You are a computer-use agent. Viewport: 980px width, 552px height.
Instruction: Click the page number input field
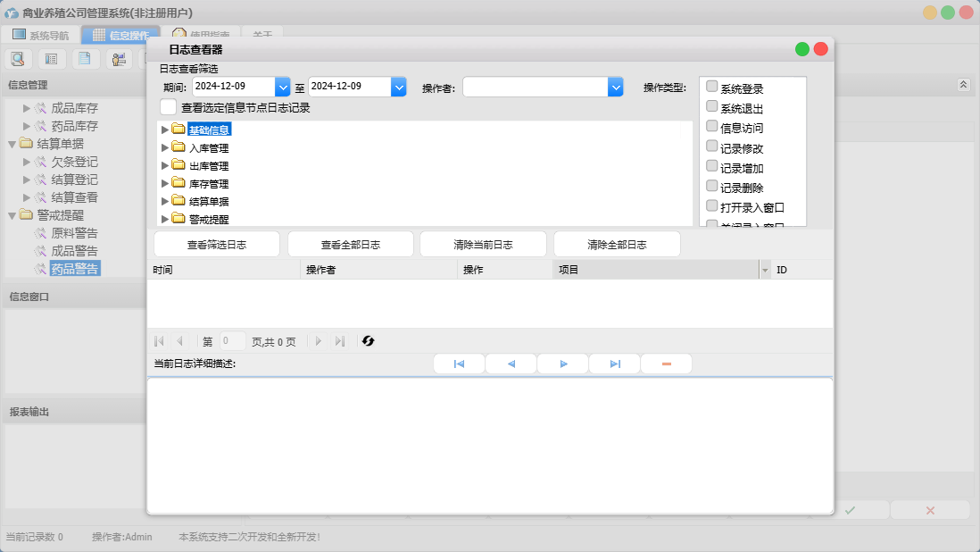coord(232,341)
